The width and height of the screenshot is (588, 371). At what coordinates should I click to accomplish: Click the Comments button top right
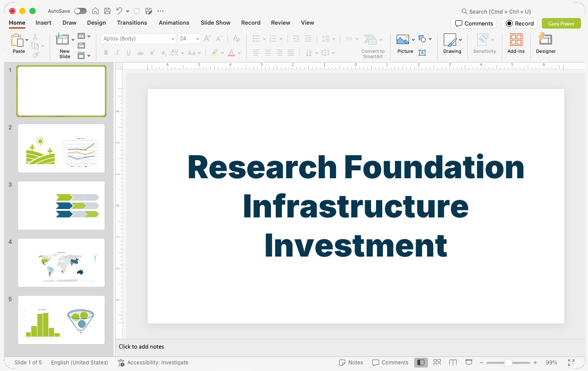coord(474,23)
